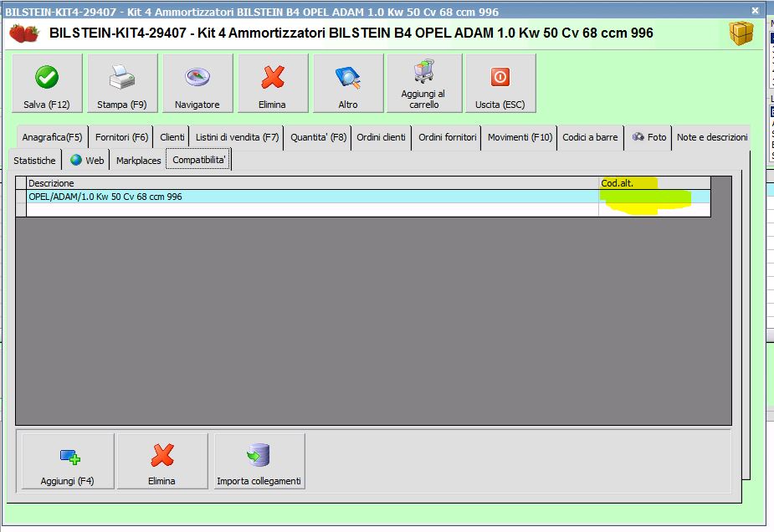Switch to the Statistiche tab
Viewport: 774px width, 532px height.
pyautogui.click(x=34, y=161)
